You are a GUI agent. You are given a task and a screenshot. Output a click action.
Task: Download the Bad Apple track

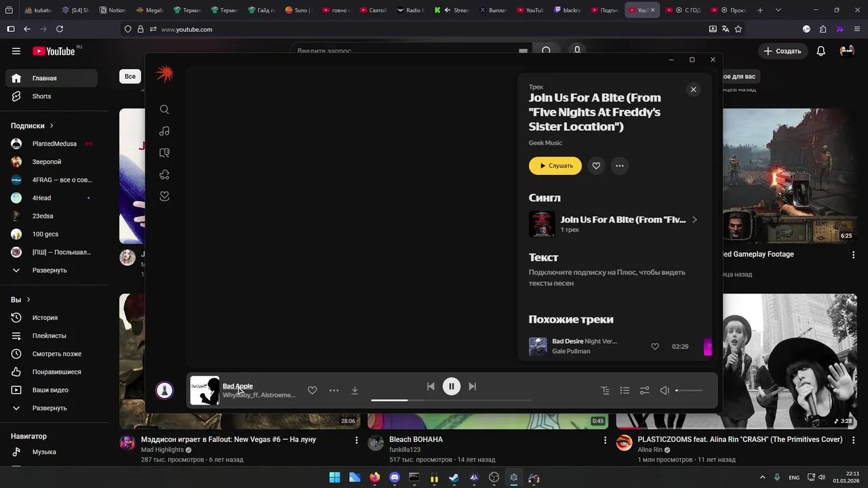click(x=354, y=390)
